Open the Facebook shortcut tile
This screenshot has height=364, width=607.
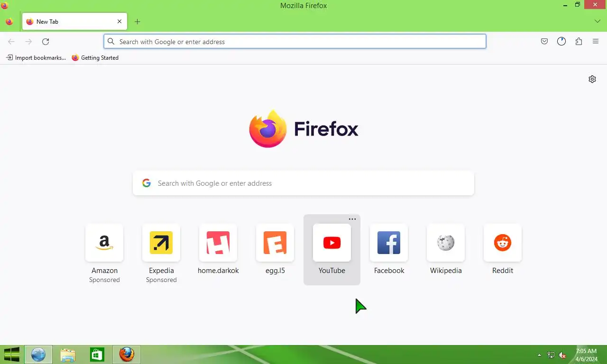point(389,243)
